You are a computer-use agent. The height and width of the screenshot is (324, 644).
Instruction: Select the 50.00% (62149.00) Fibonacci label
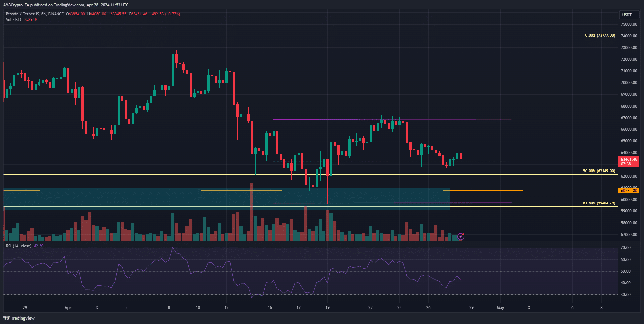pyautogui.click(x=599, y=171)
